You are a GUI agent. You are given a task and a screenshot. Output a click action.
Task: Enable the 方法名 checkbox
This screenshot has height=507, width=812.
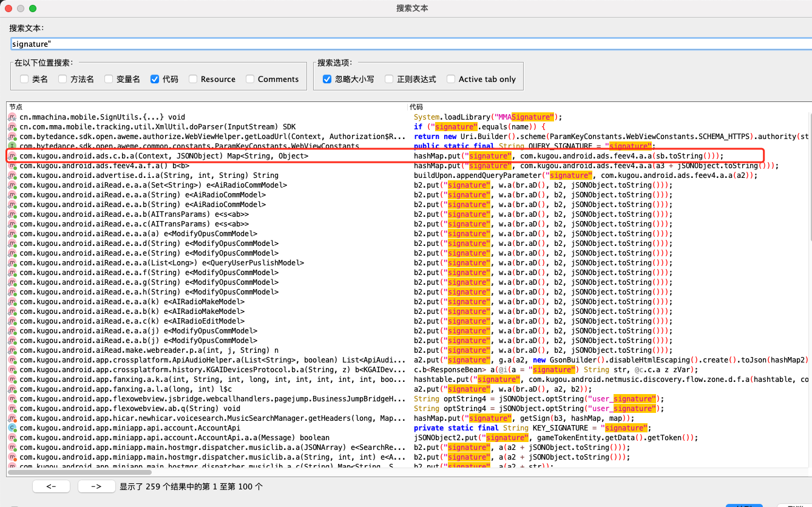pos(63,79)
